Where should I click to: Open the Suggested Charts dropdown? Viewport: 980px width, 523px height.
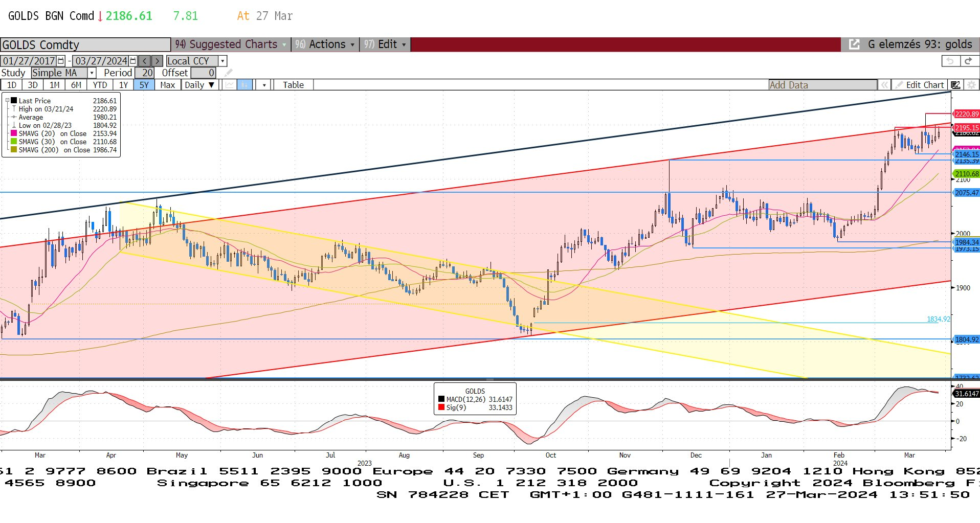[x=230, y=44]
